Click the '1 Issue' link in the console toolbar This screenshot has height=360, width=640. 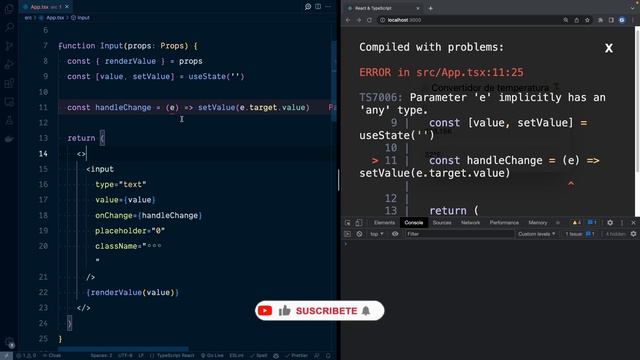(580, 234)
